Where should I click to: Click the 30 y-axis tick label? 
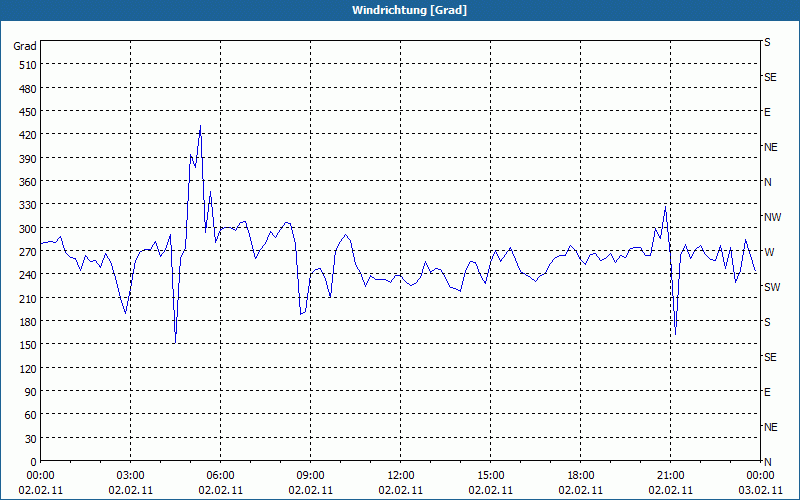[x=31, y=439]
